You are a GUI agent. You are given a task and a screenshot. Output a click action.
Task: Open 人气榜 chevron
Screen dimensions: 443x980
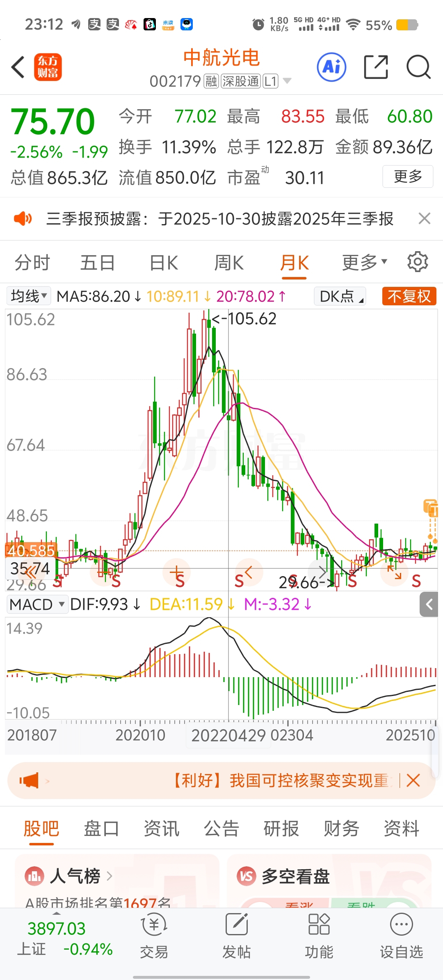click(109, 876)
